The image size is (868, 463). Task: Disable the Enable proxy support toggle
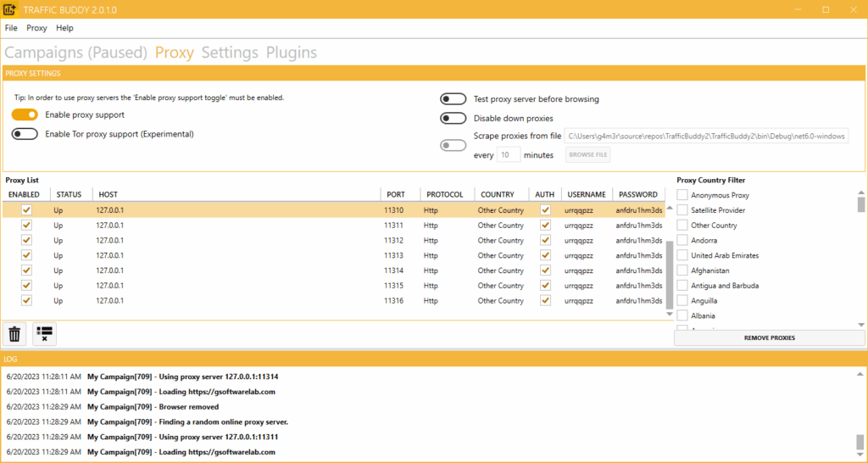pyautogui.click(x=25, y=114)
